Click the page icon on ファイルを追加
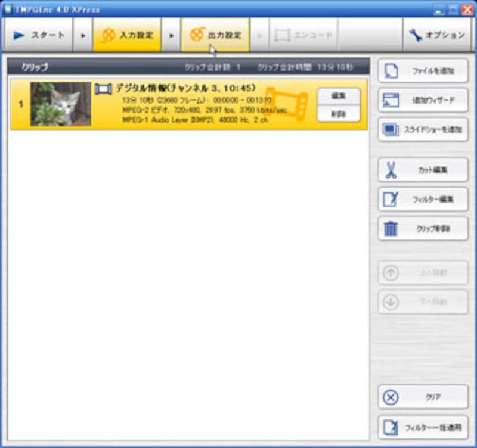The width and height of the screenshot is (477, 448). [x=391, y=71]
